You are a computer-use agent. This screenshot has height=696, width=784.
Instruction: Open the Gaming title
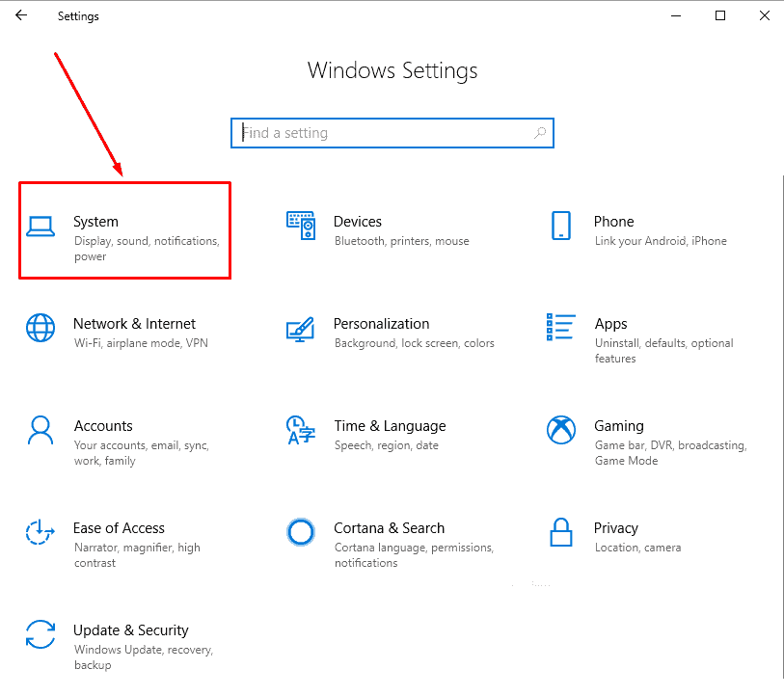pos(619,426)
